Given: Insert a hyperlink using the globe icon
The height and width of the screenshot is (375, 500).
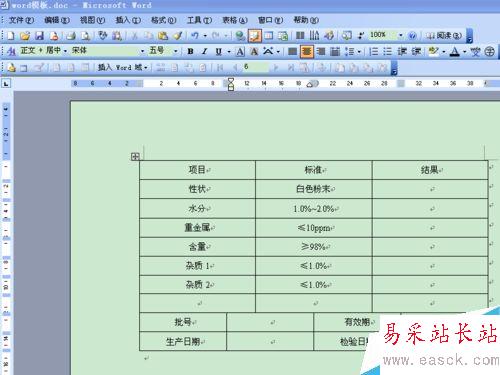Looking at the screenshot, I should tap(240, 35).
